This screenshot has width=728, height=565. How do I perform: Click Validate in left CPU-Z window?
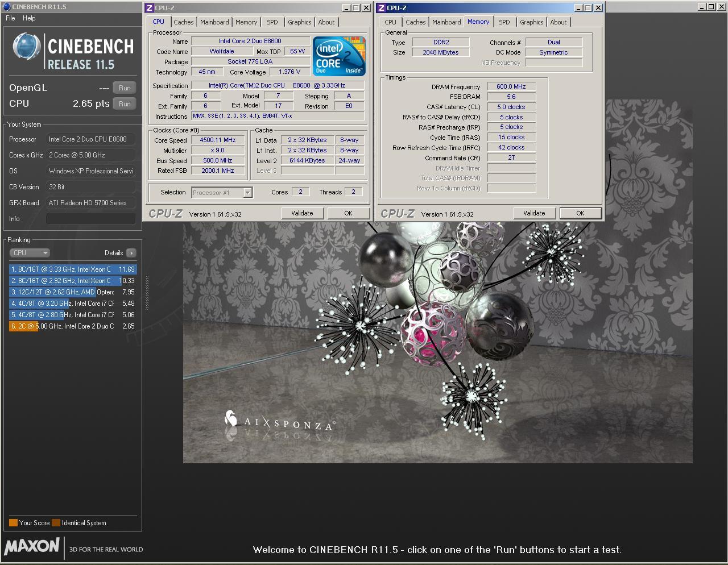[302, 213]
